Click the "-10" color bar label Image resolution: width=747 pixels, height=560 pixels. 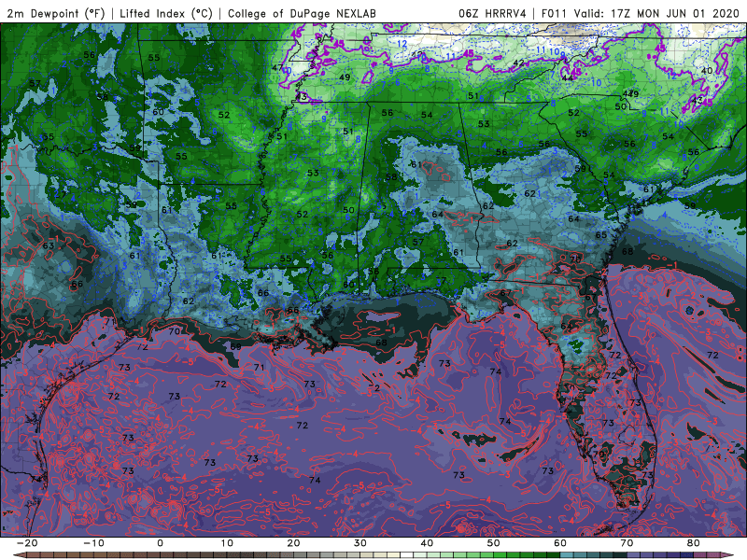tap(93, 543)
